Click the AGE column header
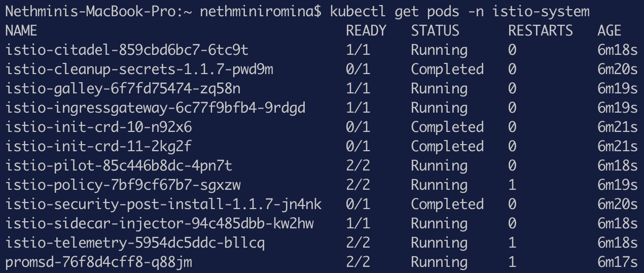 click(x=610, y=31)
